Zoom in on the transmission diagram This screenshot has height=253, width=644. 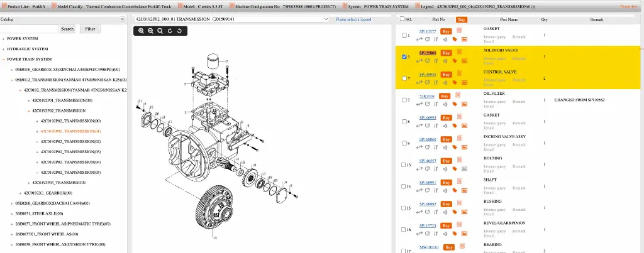pos(141,31)
